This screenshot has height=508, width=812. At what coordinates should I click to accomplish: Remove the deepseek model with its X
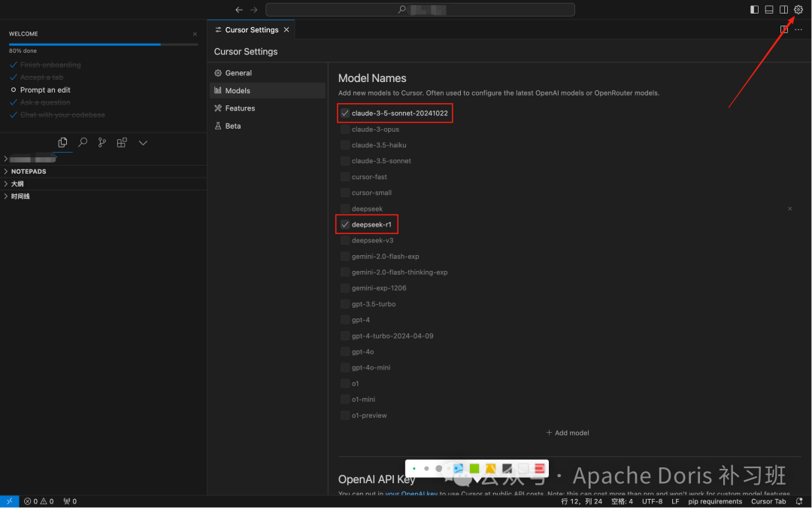click(789, 208)
